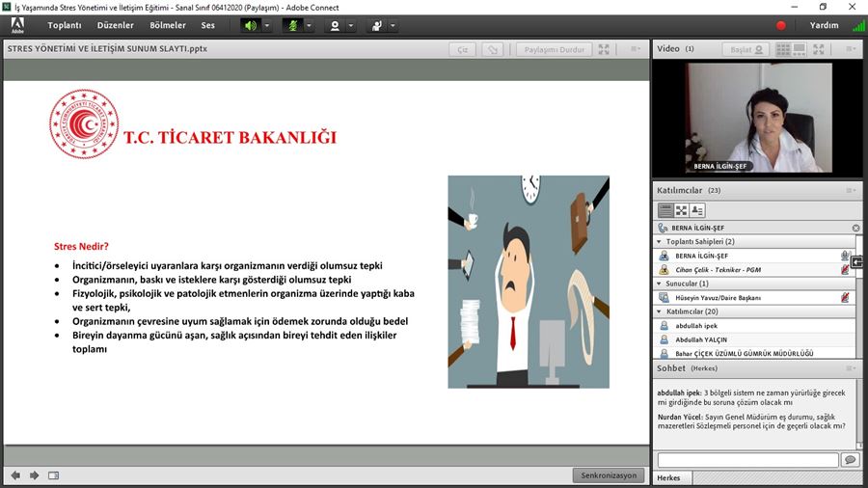Open the raise hand status dropdown arrow
Viewport: 868px width, 488px height.
point(393,26)
